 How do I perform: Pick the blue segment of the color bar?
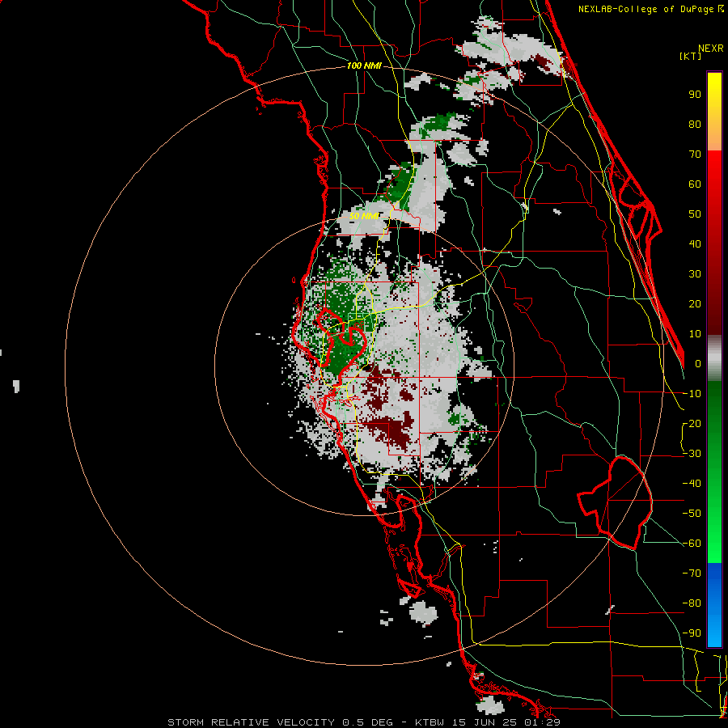click(x=714, y=604)
